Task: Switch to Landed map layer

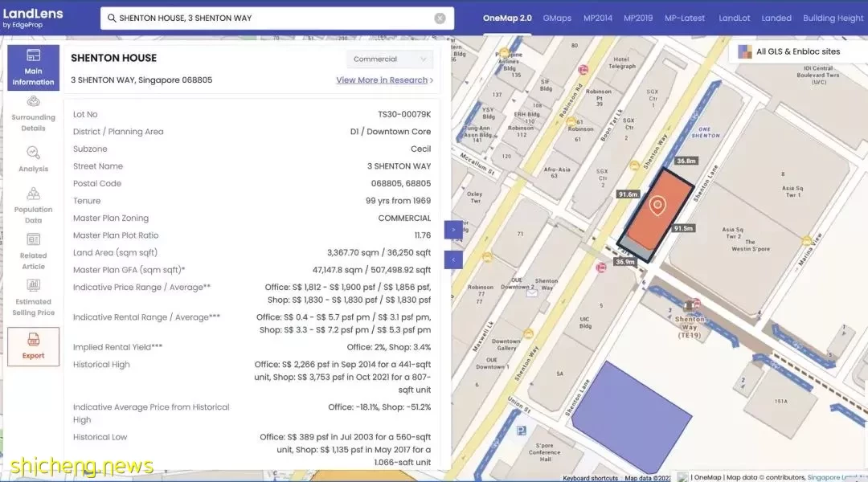Action: (x=776, y=18)
